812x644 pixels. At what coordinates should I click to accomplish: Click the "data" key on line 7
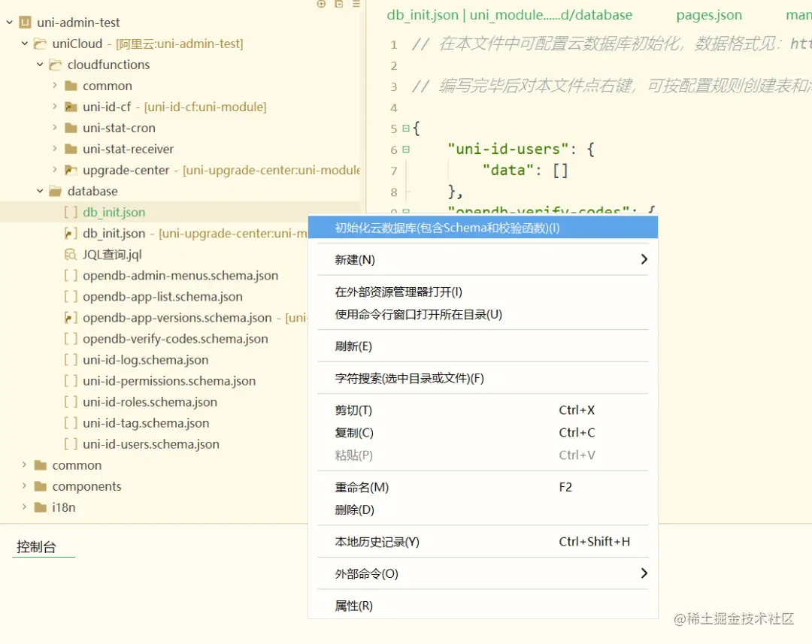(508, 171)
